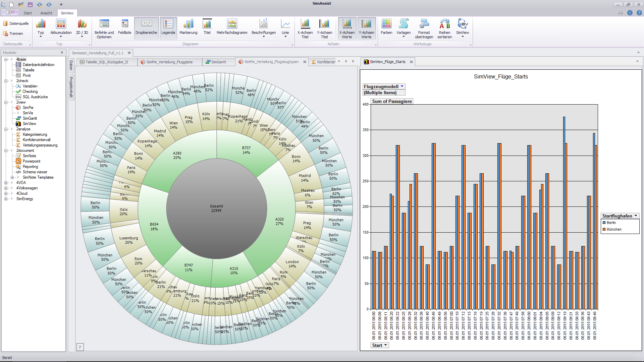Open the Mehrfachdiagramm tool

[232, 24]
